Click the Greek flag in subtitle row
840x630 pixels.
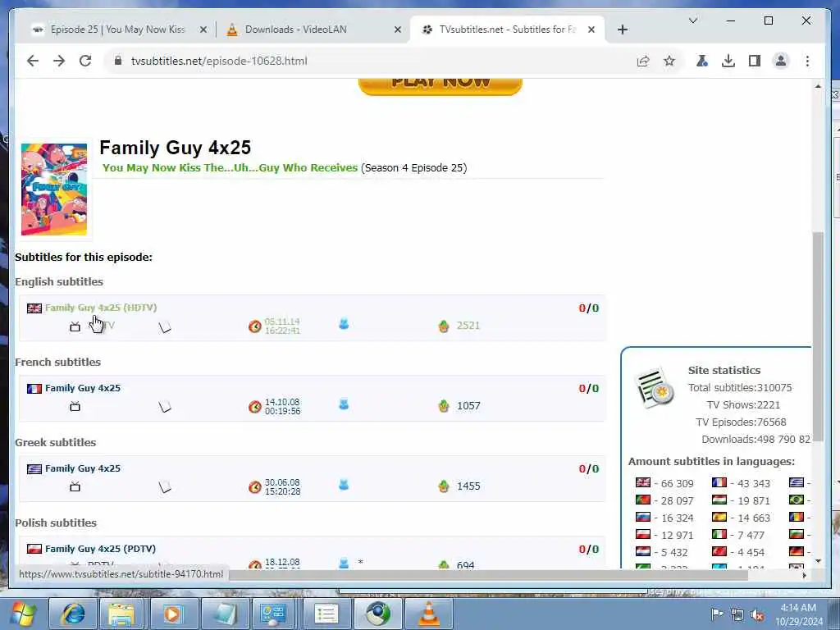pyautogui.click(x=34, y=468)
